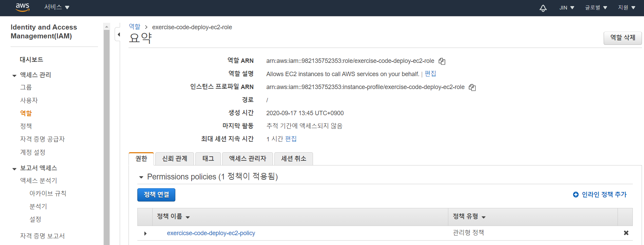Click the 역할 삭제 button
644x245 pixels.
(x=622, y=38)
